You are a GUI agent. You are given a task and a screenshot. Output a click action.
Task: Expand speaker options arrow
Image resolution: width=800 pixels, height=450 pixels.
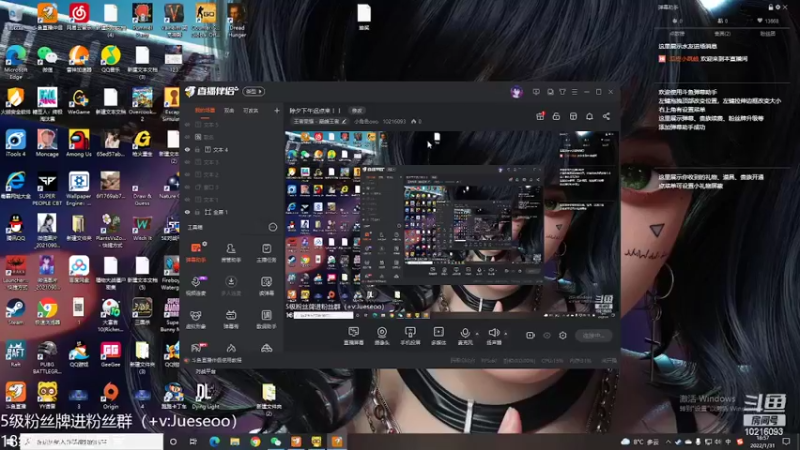tap(506, 334)
